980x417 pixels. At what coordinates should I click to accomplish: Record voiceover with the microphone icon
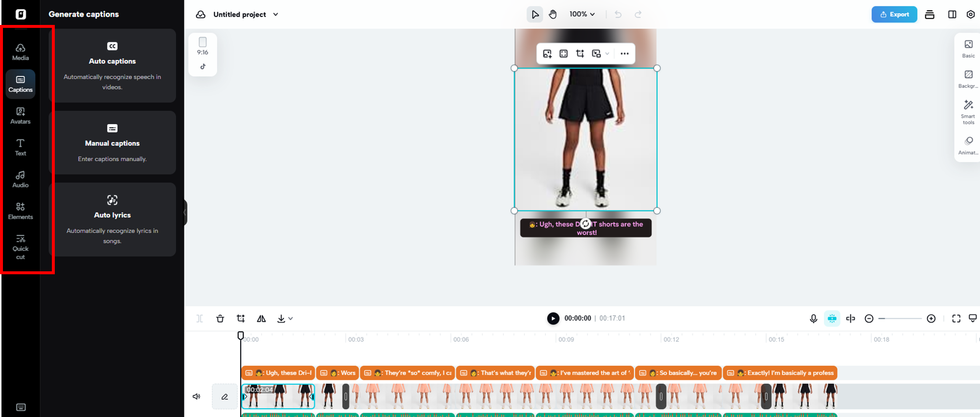(813, 319)
